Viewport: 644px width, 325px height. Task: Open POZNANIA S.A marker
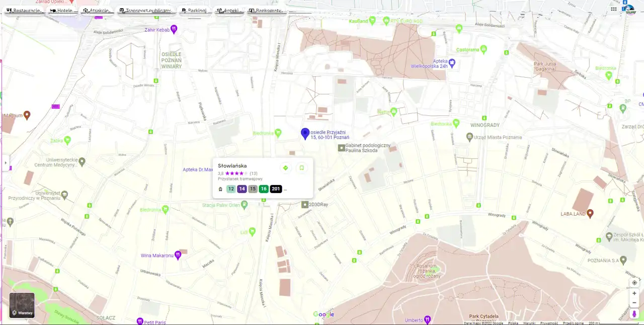coord(623,260)
